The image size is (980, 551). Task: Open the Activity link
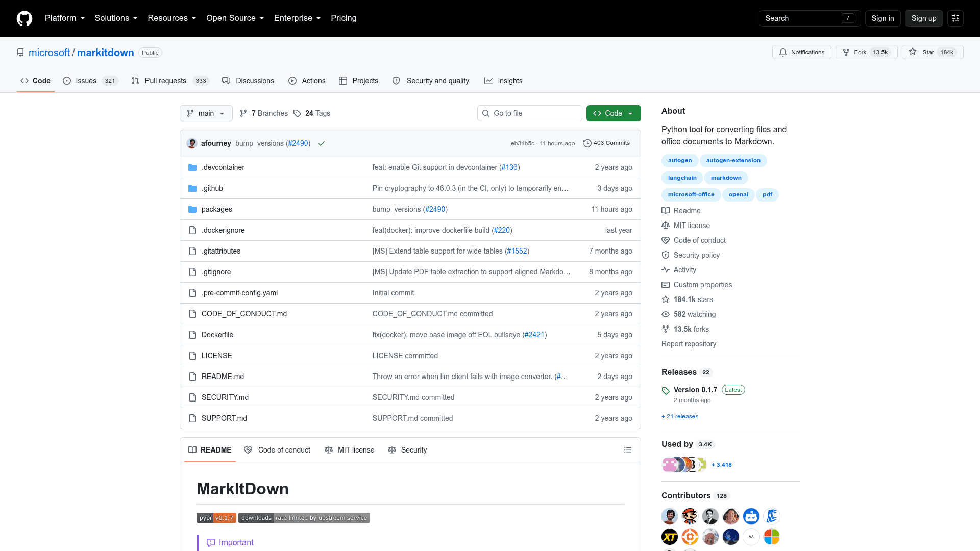(679, 270)
